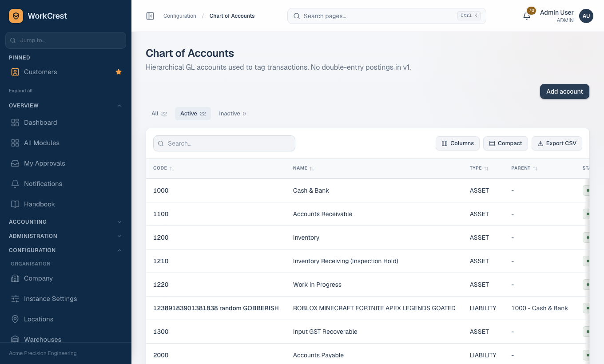The image size is (604, 364).
Task: Click the Accounts Payable account name
Action: click(318, 355)
